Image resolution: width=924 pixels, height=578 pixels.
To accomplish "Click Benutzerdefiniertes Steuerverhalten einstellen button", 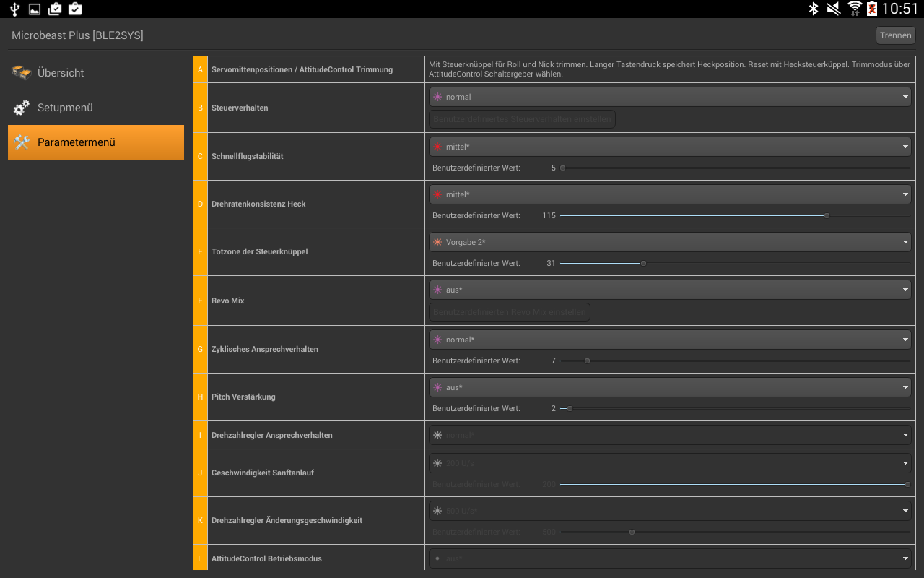I will coord(522,119).
